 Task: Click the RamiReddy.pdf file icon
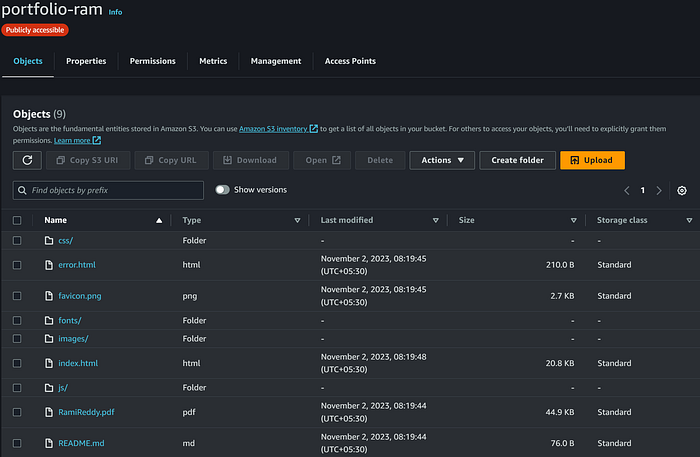pos(49,412)
